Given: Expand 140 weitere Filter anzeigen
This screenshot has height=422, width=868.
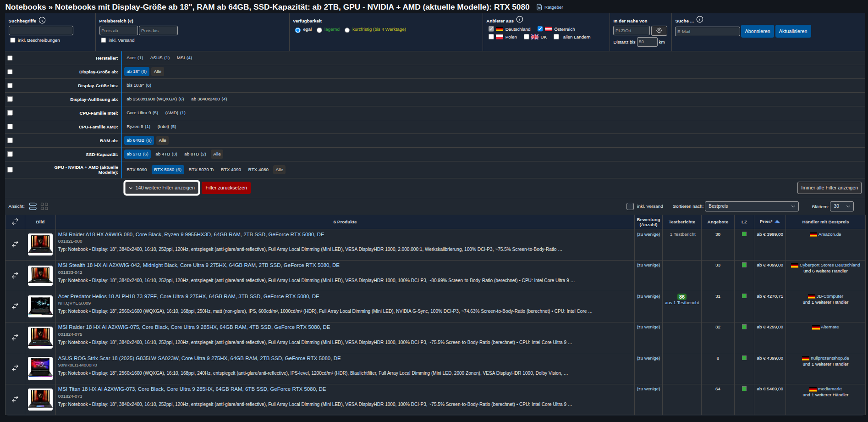Looking at the screenshot, I should pyautogui.click(x=162, y=188).
